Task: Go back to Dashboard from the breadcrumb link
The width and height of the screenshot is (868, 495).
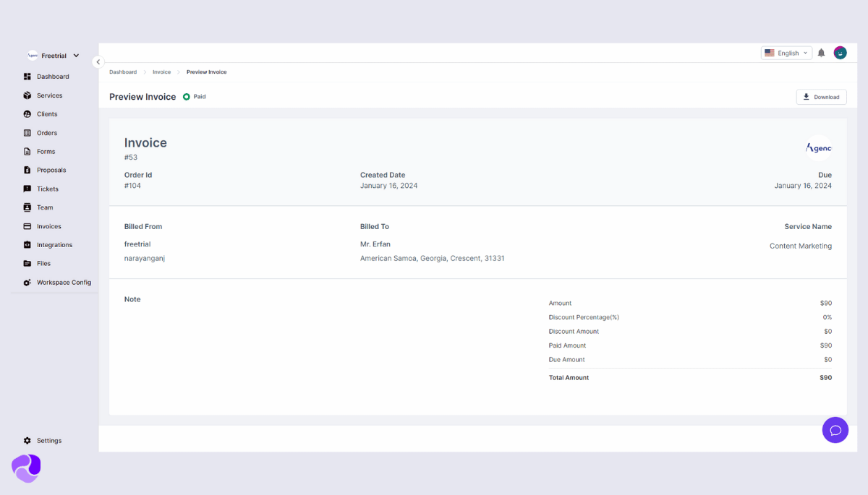Action: click(123, 72)
